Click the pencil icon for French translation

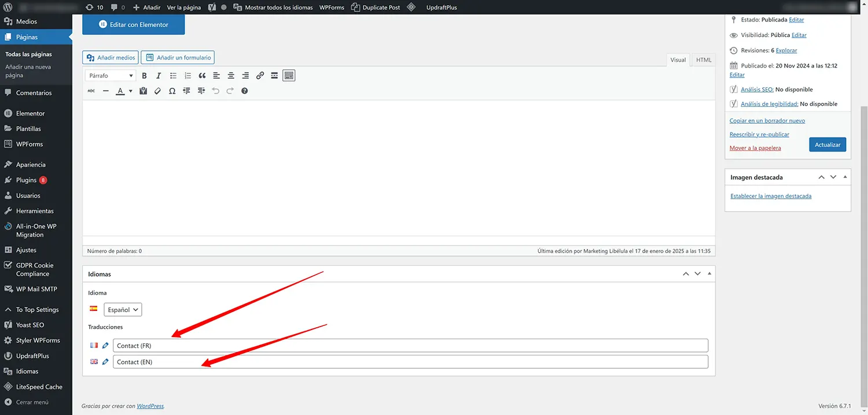105,346
